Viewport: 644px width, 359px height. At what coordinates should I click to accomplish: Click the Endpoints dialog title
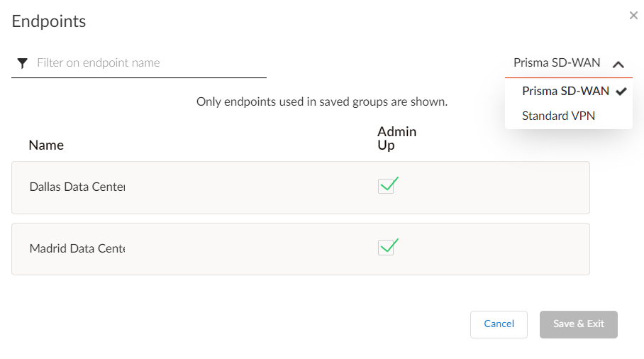click(49, 21)
